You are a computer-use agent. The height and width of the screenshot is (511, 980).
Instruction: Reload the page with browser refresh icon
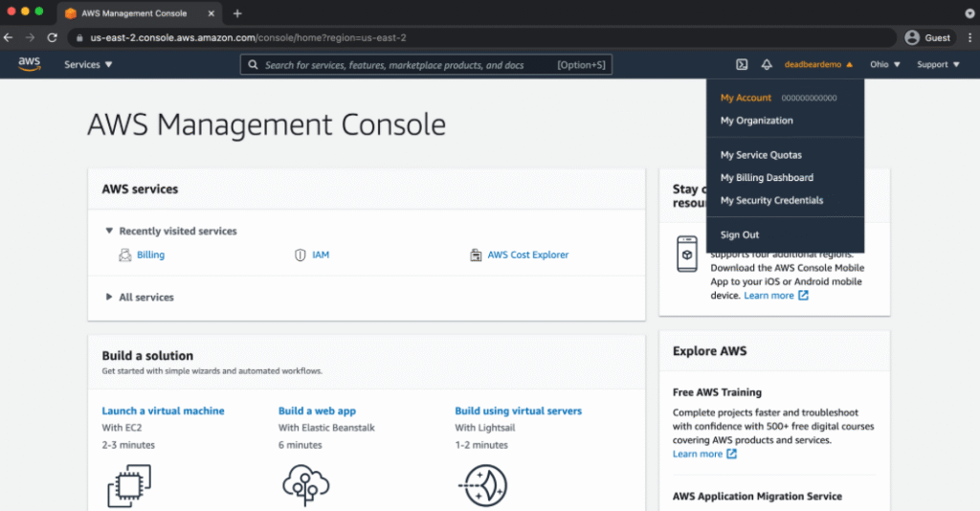tap(53, 37)
